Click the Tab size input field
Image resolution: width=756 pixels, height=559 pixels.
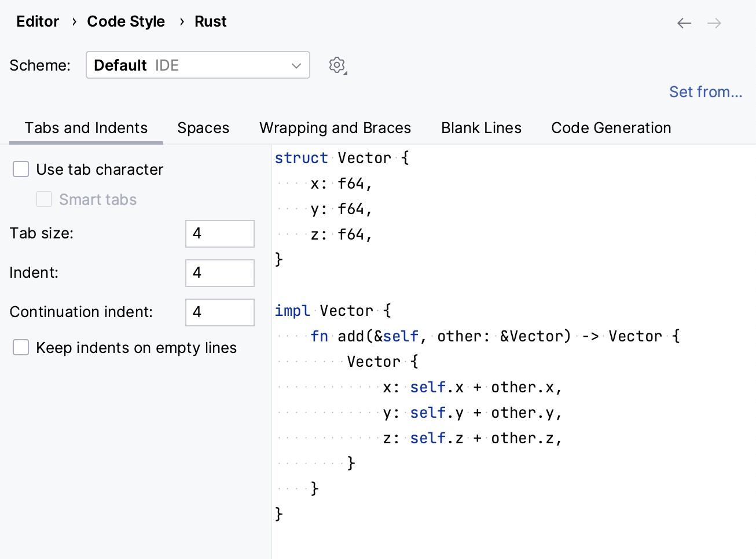point(219,234)
